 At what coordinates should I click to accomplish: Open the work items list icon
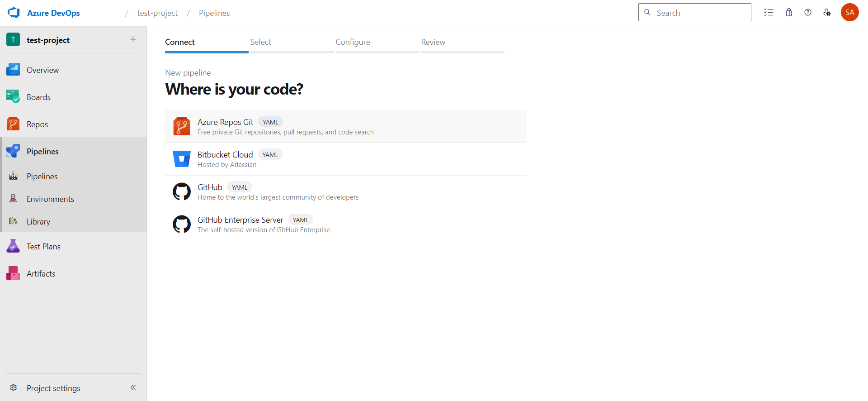[769, 13]
